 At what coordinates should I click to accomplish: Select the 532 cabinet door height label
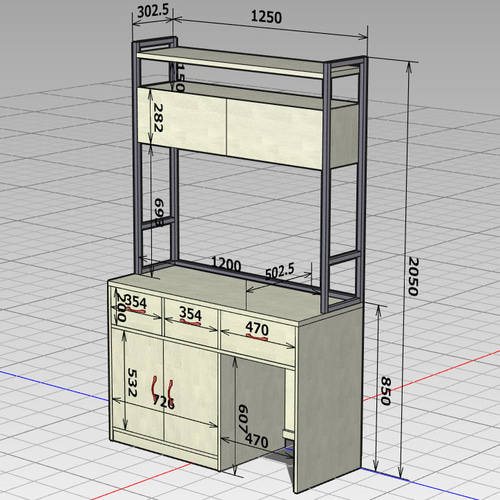(132, 383)
